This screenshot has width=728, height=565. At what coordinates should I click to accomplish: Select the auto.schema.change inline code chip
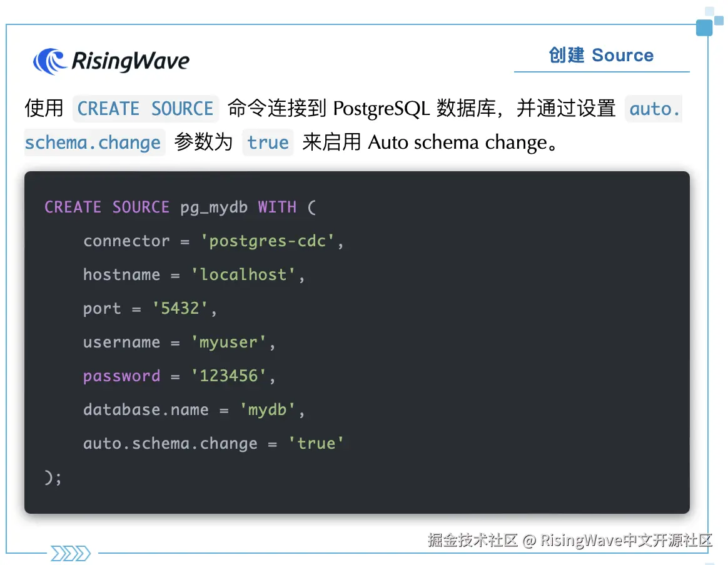coord(94,142)
